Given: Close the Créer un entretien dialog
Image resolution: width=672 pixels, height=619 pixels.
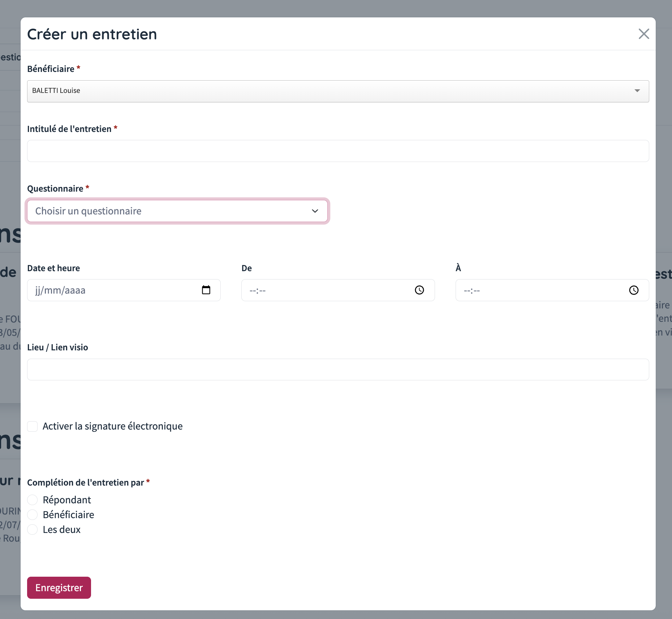Looking at the screenshot, I should point(643,34).
